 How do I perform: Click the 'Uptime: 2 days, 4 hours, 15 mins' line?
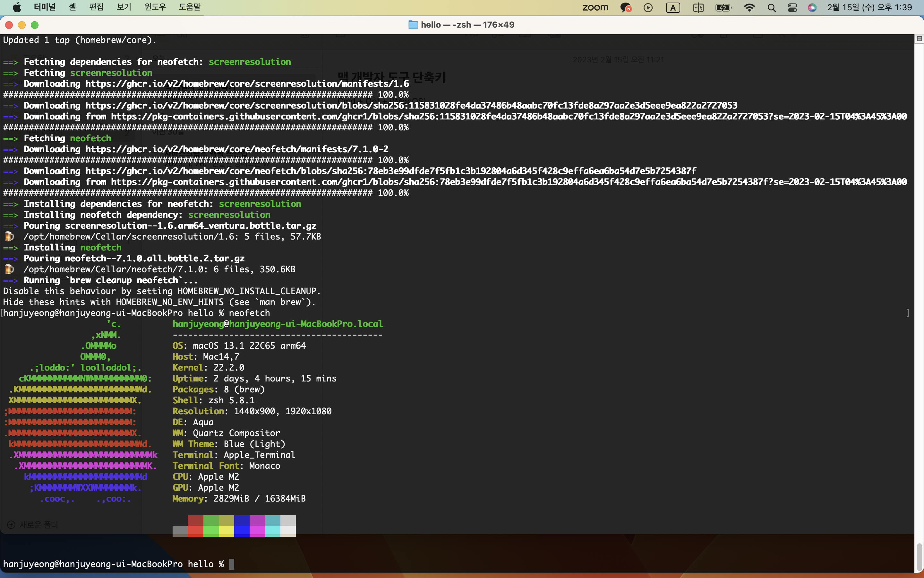click(x=255, y=379)
